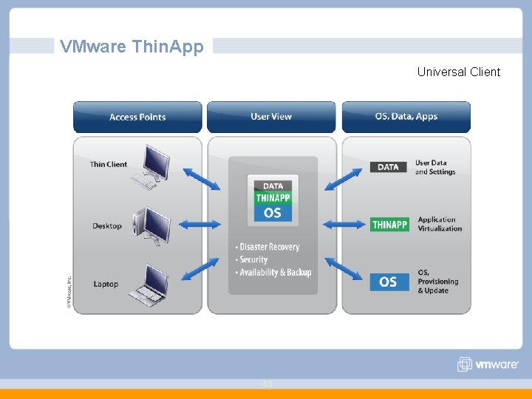Click the center stacked THINAPP layer

tap(273, 198)
